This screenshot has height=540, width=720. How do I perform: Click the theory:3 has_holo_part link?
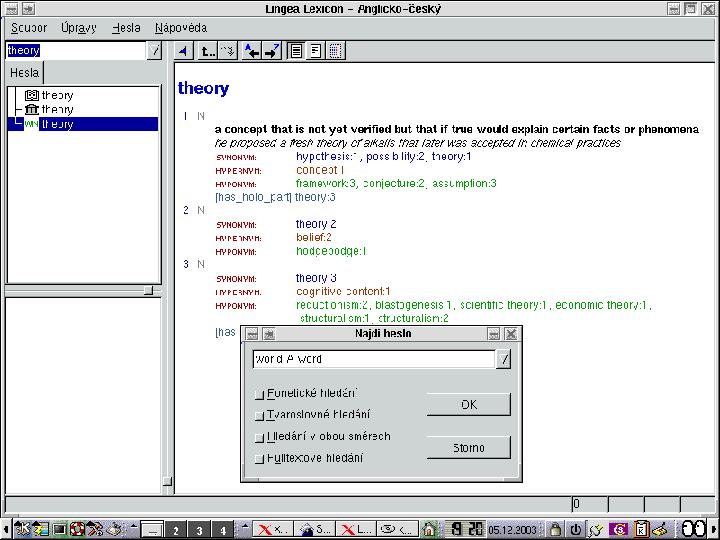(315, 197)
